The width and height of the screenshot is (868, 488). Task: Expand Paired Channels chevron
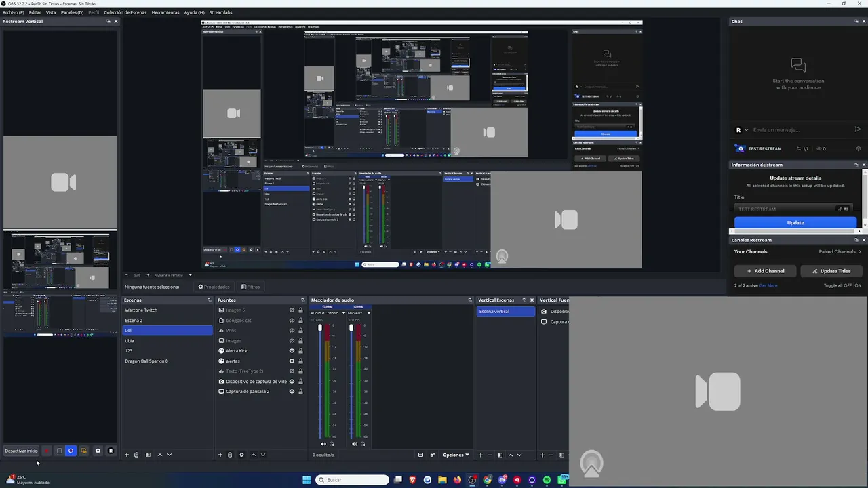click(x=860, y=251)
